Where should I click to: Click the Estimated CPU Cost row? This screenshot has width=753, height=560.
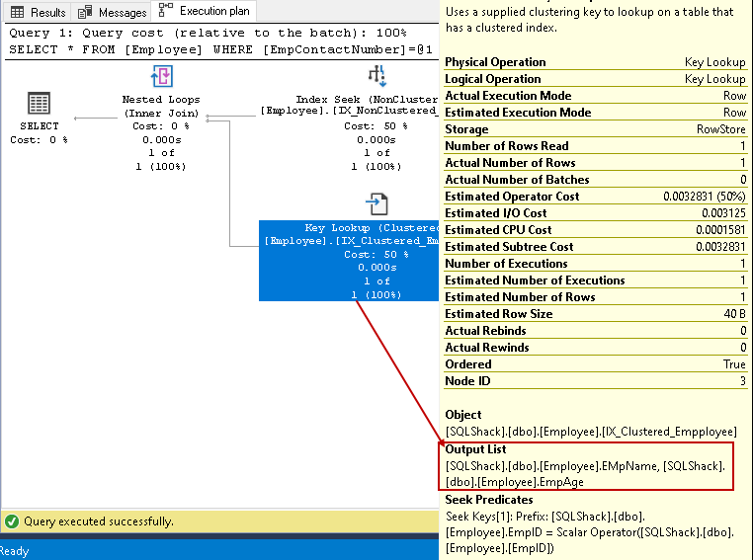[596, 230]
